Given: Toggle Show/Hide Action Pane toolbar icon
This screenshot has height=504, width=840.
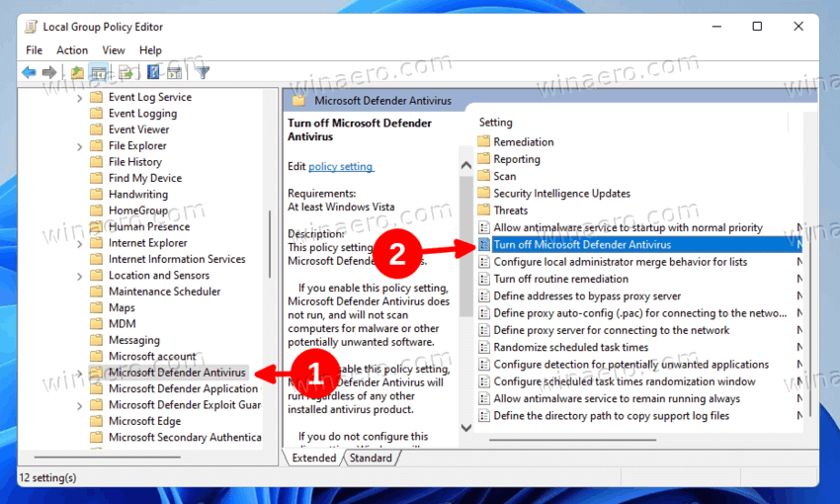Looking at the screenshot, I should click(x=175, y=72).
